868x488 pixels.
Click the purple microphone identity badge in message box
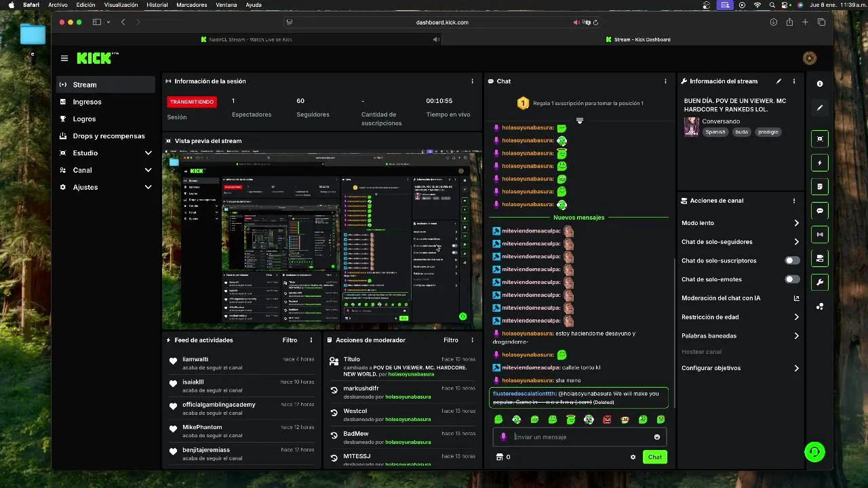coord(503,437)
